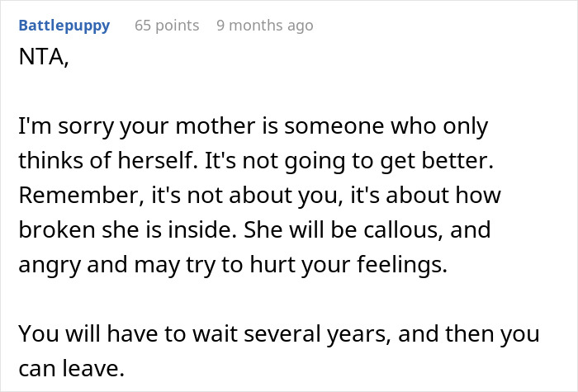
Task: Click the NTA, verdict text
Action: 44,57
